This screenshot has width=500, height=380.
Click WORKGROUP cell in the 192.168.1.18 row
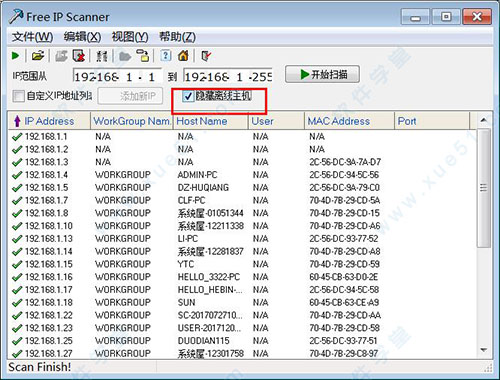123,303
